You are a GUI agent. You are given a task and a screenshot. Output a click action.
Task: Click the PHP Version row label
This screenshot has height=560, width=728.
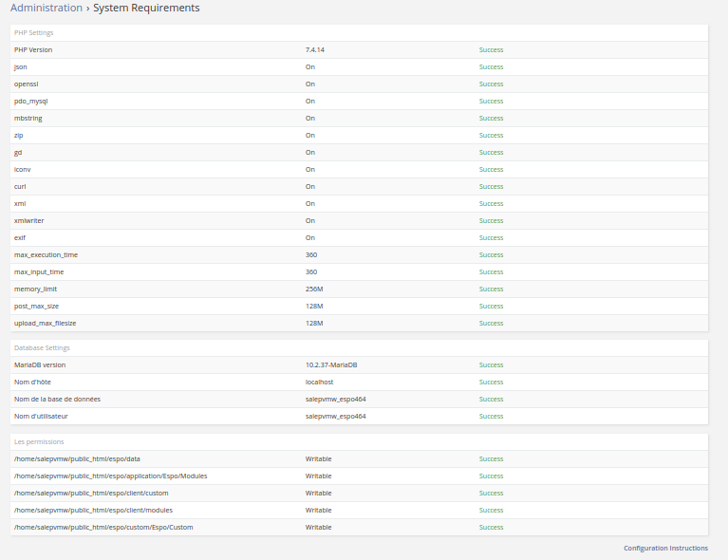[33, 49]
